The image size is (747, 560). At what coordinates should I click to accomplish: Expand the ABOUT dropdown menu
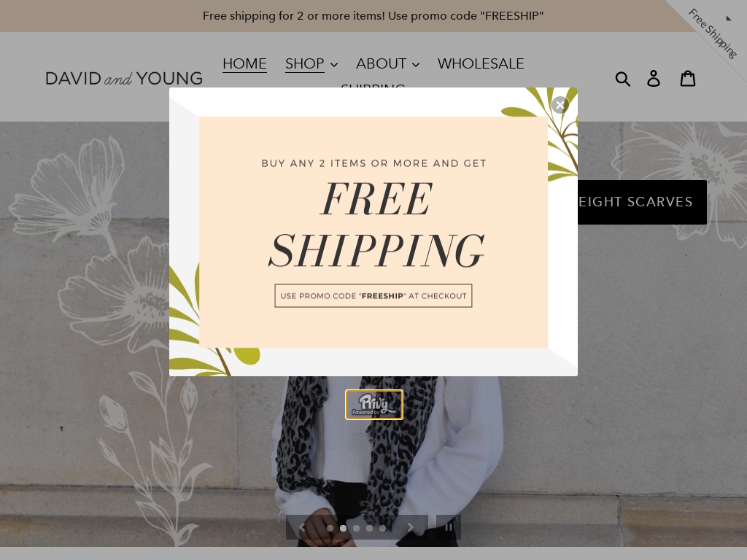tap(388, 64)
